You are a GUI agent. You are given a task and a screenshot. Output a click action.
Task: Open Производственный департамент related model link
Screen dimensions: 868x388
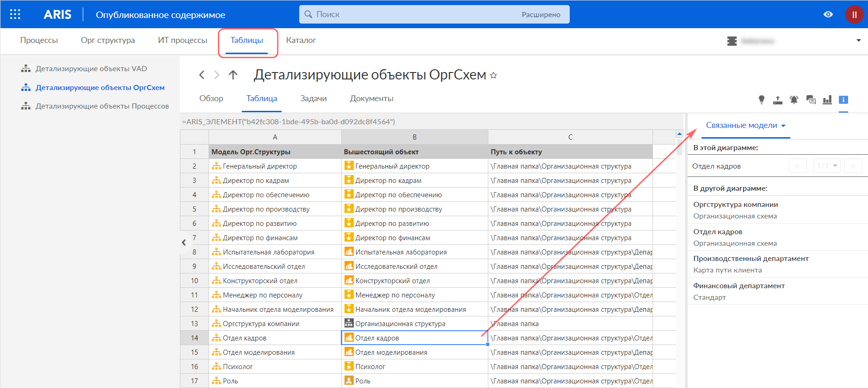[x=751, y=259]
